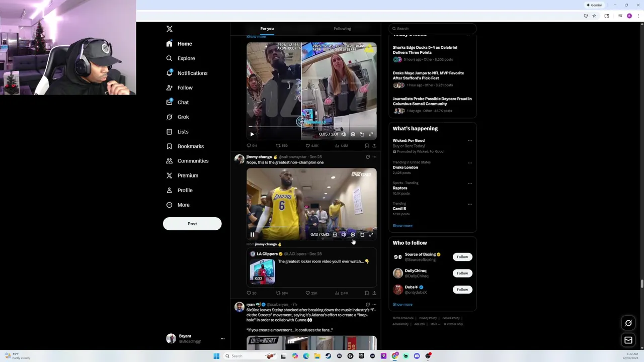This screenshot has height=362, width=644.
Task: Open options for the Drake London trend
Action: coord(470,163)
